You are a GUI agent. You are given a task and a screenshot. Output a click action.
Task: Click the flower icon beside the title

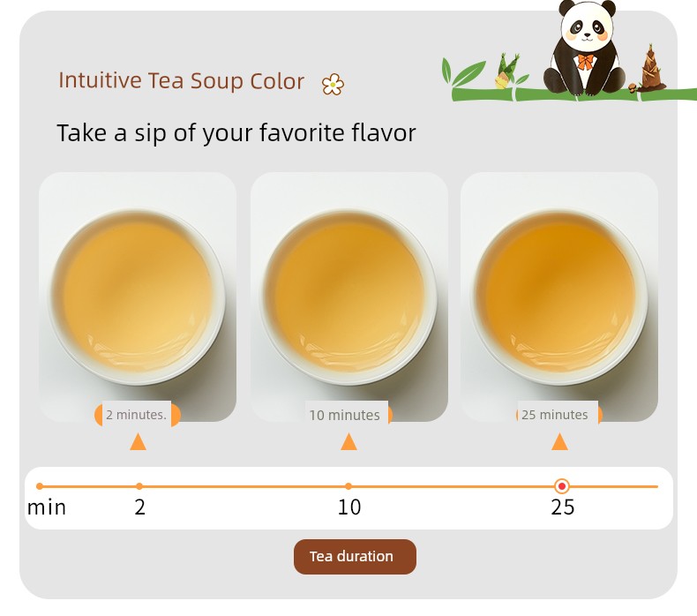coord(333,84)
